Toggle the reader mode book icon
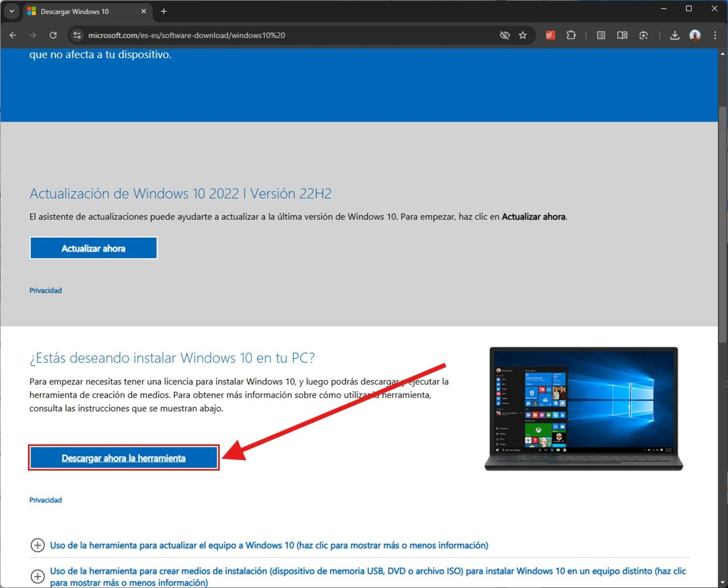 (x=622, y=35)
